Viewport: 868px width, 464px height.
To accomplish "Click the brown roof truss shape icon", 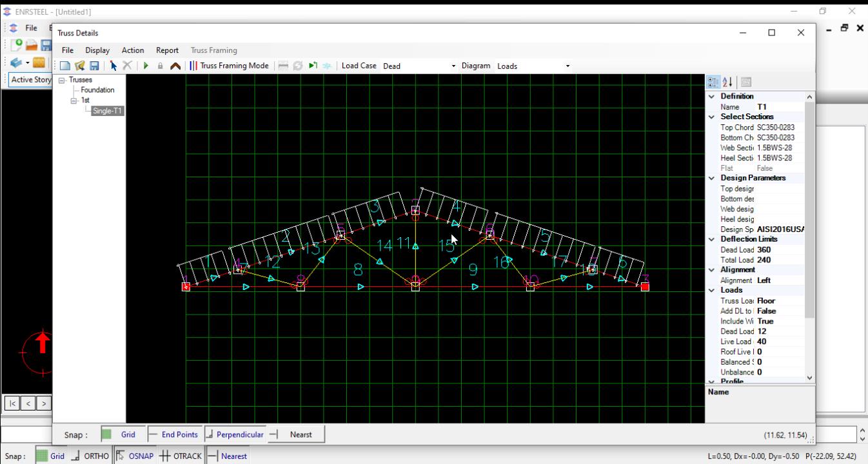I will [175, 66].
